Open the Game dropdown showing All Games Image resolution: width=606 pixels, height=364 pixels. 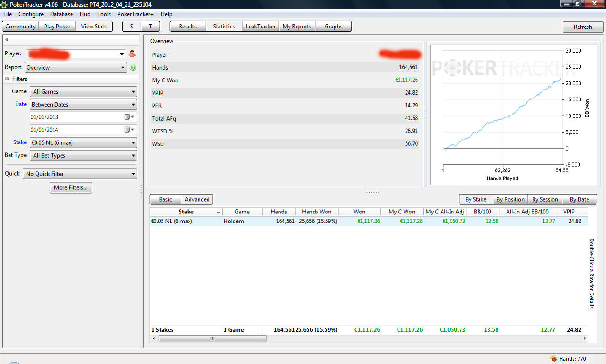click(83, 92)
